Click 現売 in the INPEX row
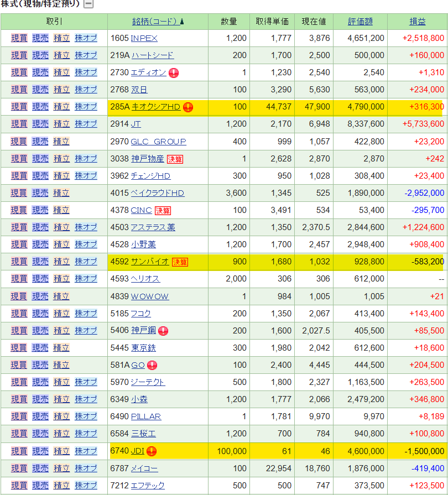The width and height of the screenshot is (448, 495). pos(40,38)
